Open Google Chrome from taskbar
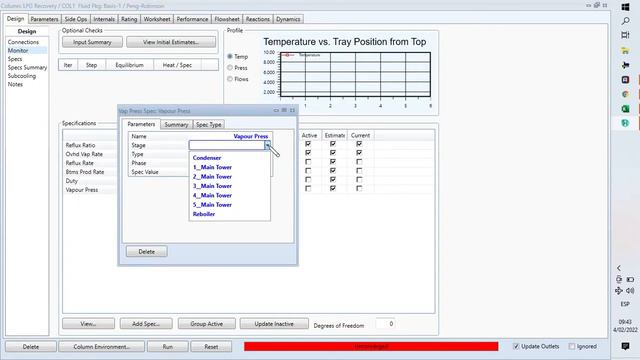 pyautogui.click(x=625, y=94)
